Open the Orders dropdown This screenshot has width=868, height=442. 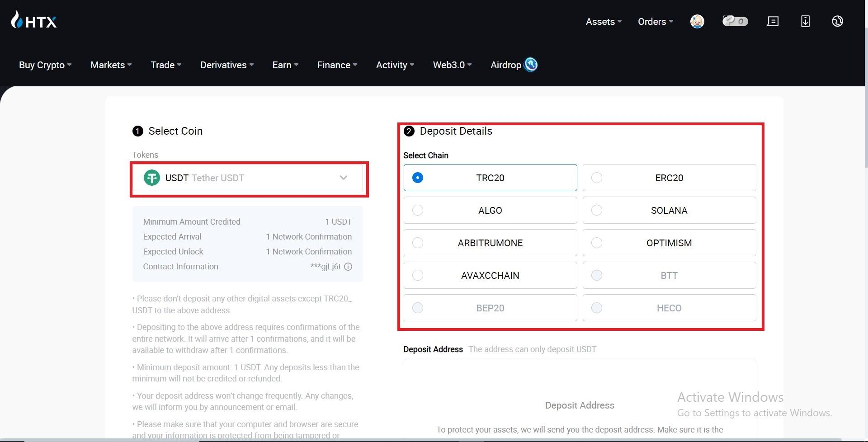pos(656,22)
